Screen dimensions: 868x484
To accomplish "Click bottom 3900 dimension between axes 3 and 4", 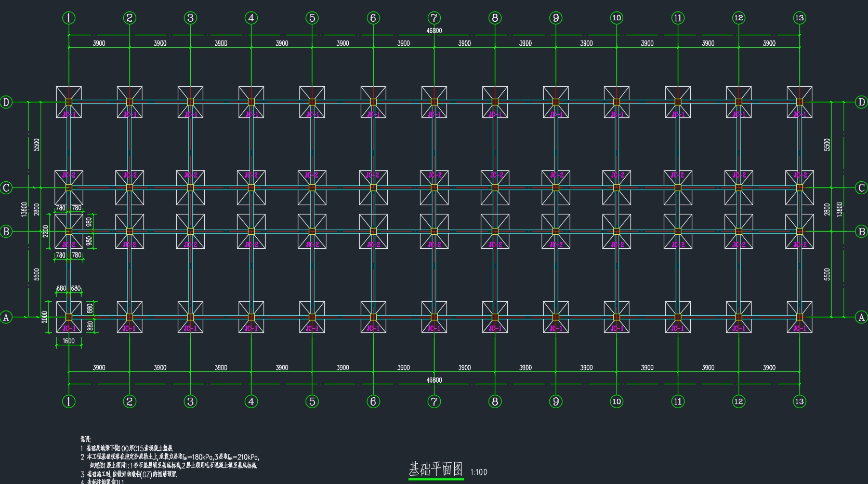I will click(221, 368).
